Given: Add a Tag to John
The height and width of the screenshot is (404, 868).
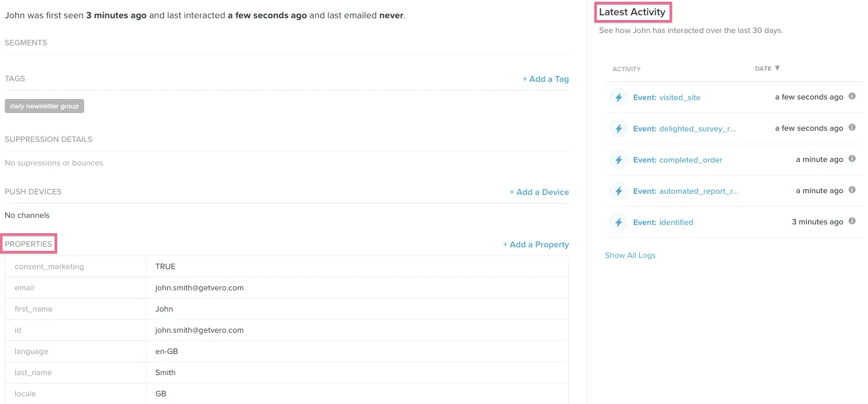Looking at the screenshot, I should pyautogui.click(x=546, y=79).
